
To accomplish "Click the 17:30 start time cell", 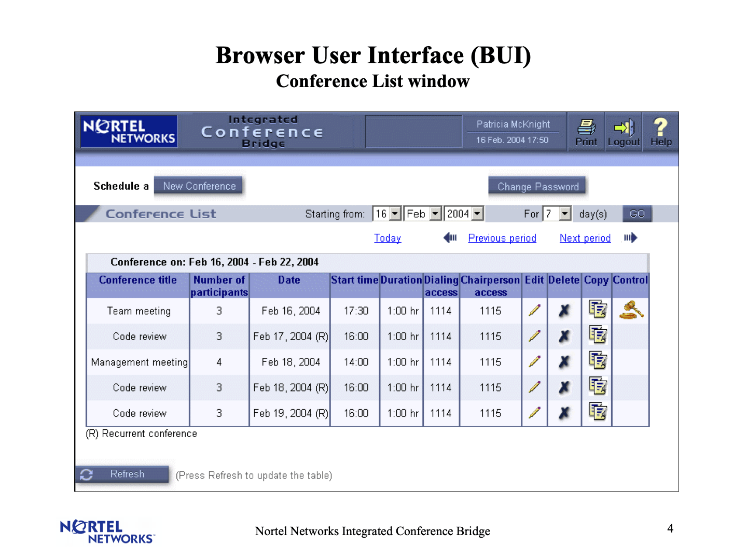I will coord(356,311).
